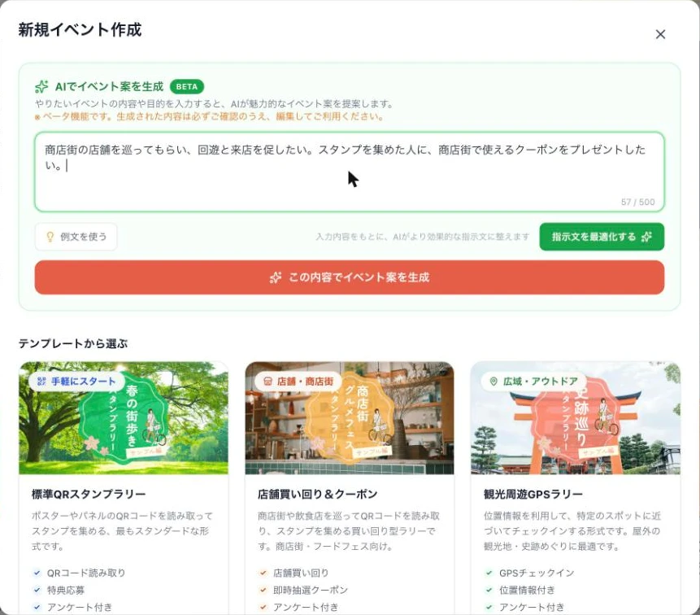Click the 位置情報付き feature text

click(x=527, y=590)
